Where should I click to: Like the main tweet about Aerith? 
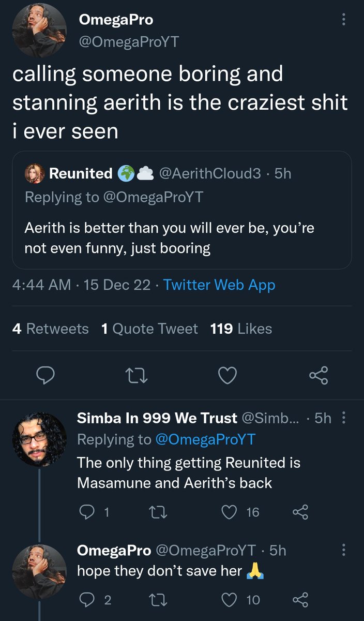227,375
